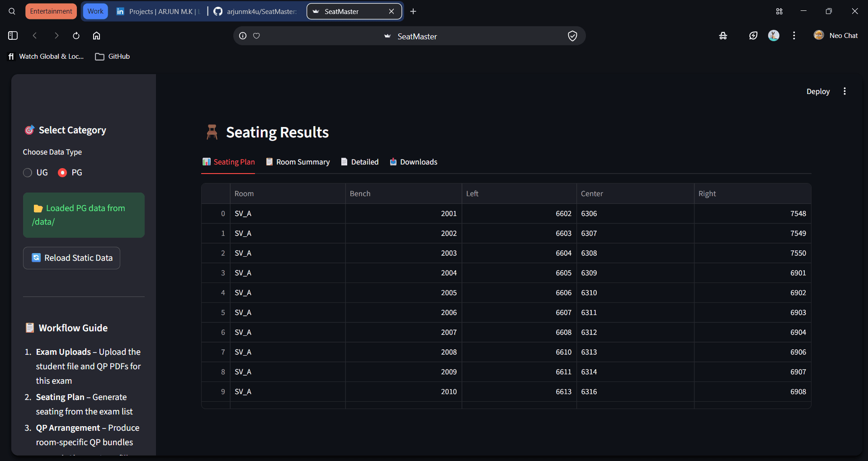This screenshot has height=461, width=868.
Task: Reload the page with the refresh icon
Action: click(76, 36)
